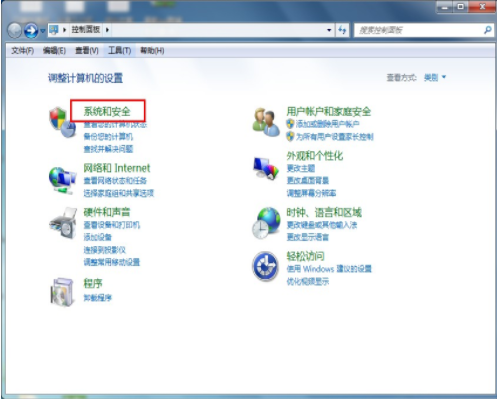Click 使用 Windows 建议的设置 link
The height and width of the screenshot is (399, 497).
[329, 269]
